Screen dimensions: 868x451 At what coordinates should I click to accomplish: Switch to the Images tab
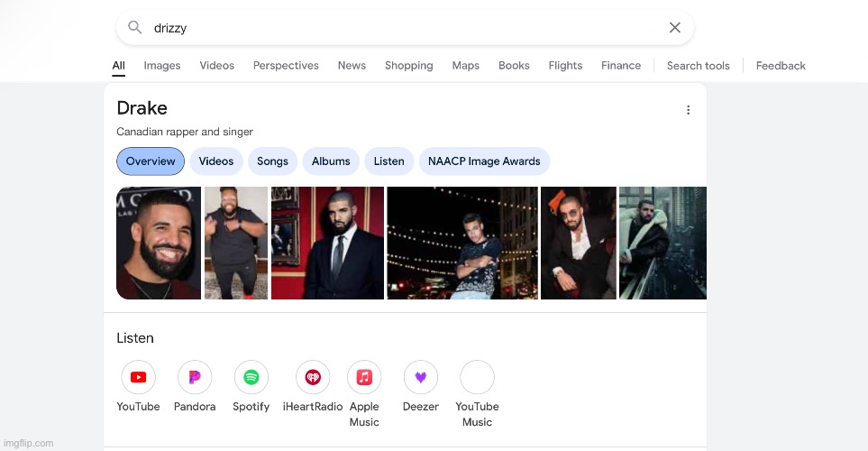162,66
